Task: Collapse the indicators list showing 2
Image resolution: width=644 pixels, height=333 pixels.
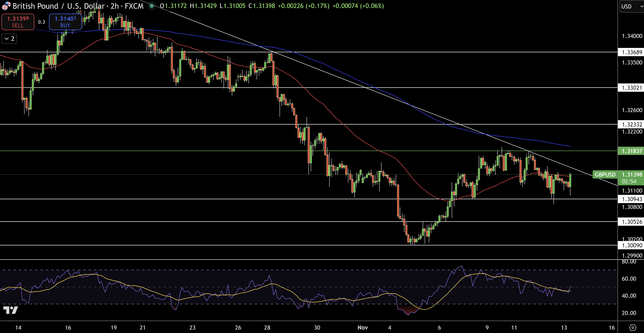Action: (x=9, y=38)
